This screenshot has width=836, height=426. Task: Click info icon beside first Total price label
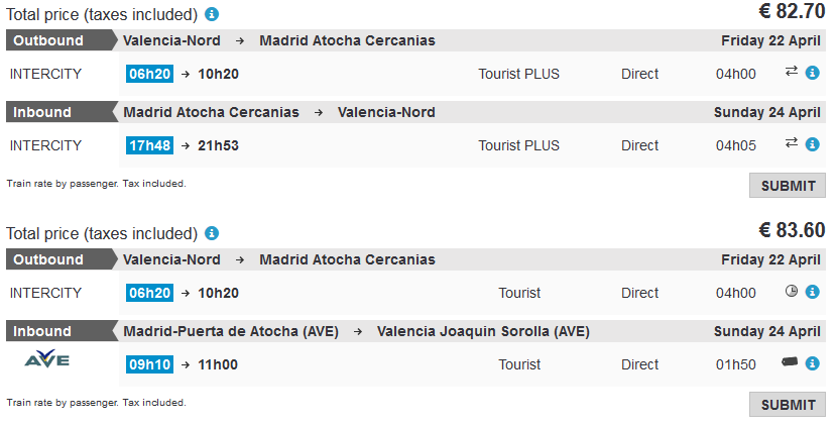point(212,15)
